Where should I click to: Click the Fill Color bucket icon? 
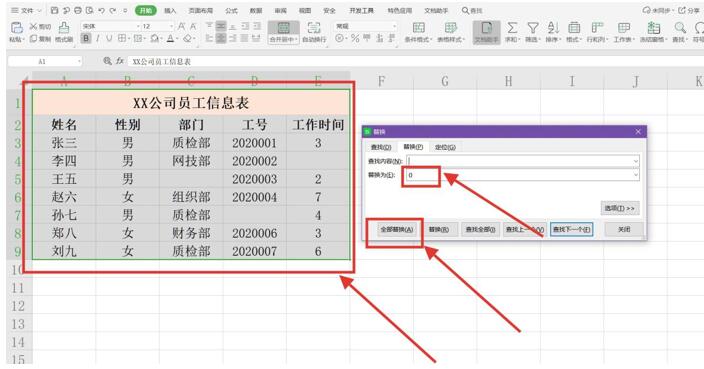(x=154, y=39)
